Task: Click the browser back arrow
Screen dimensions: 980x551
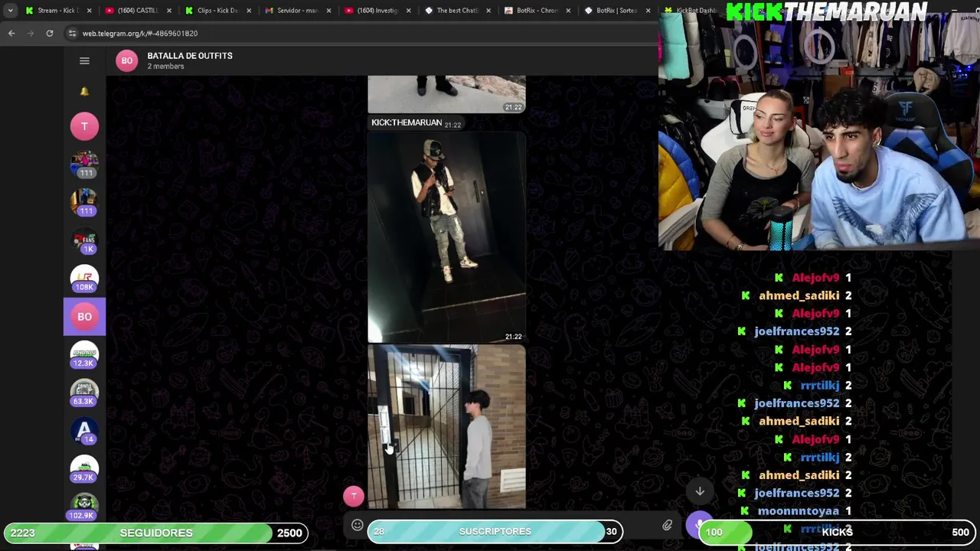Action: (x=11, y=33)
